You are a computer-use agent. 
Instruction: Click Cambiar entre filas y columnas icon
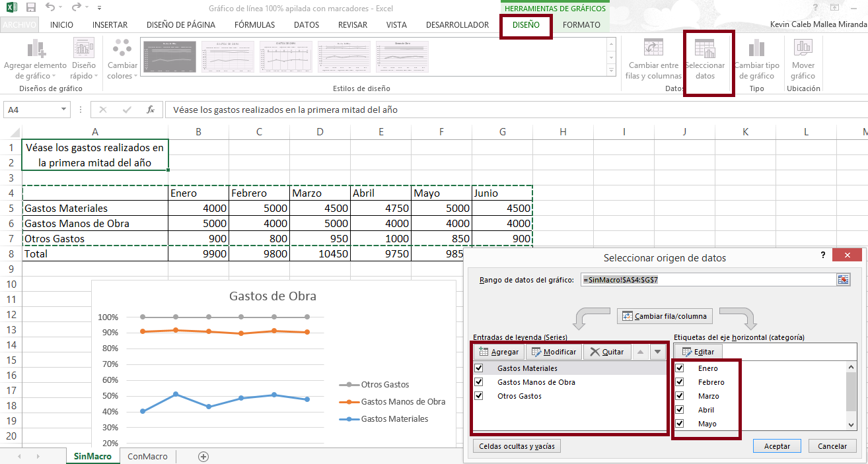[x=653, y=50]
